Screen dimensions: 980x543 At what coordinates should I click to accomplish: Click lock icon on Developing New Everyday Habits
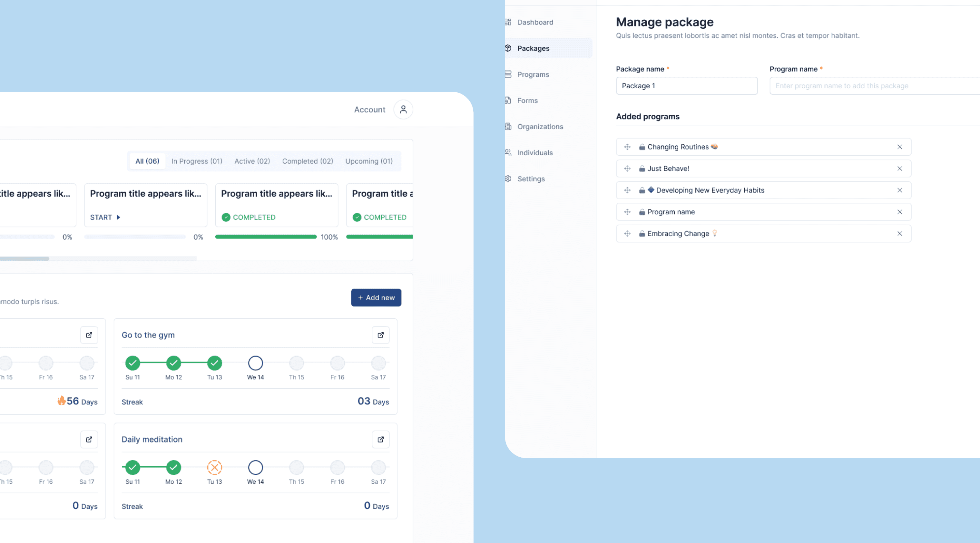(642, 190)
